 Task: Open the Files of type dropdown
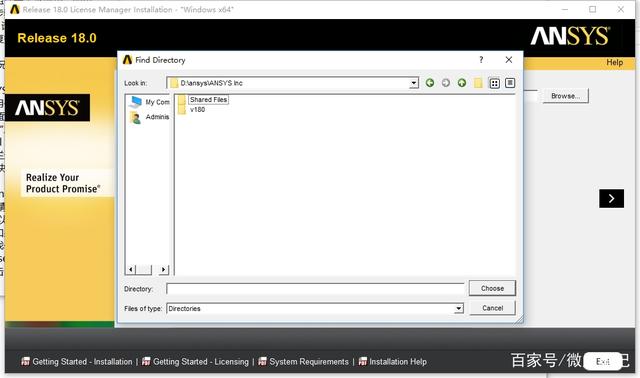(459, 309)
